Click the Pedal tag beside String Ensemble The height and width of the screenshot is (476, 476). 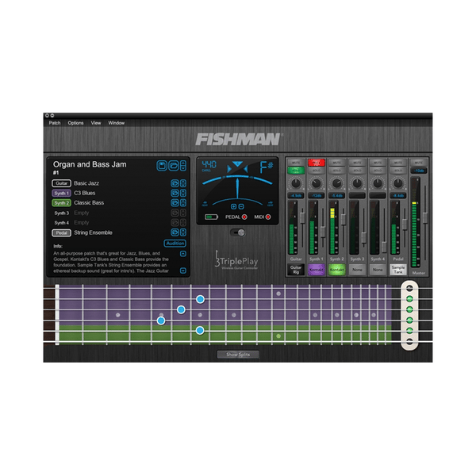(x=61, y=232)
